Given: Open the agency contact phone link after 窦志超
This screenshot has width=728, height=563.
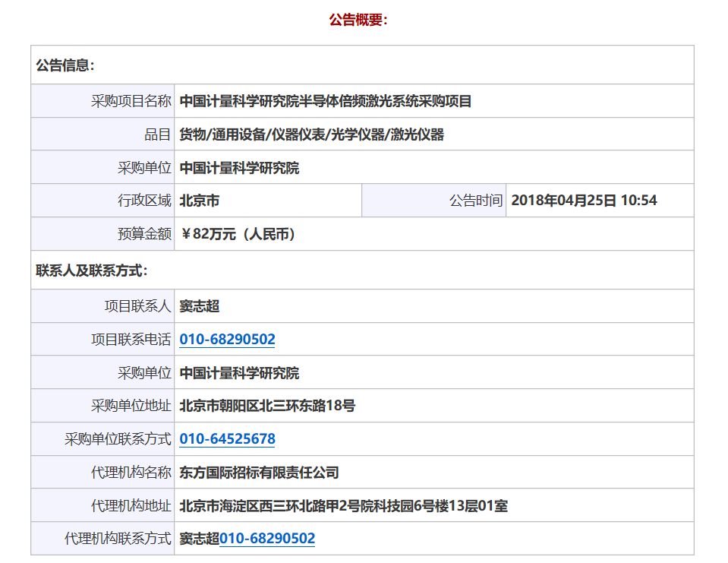Looking at the screenshot, I should [x=267, y=539].
